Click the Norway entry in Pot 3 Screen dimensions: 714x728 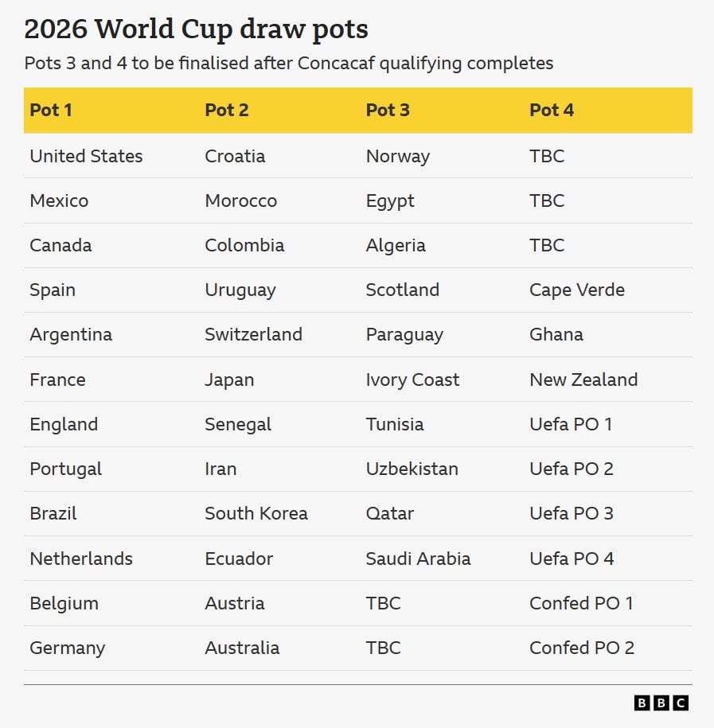(x=398, y=157)
